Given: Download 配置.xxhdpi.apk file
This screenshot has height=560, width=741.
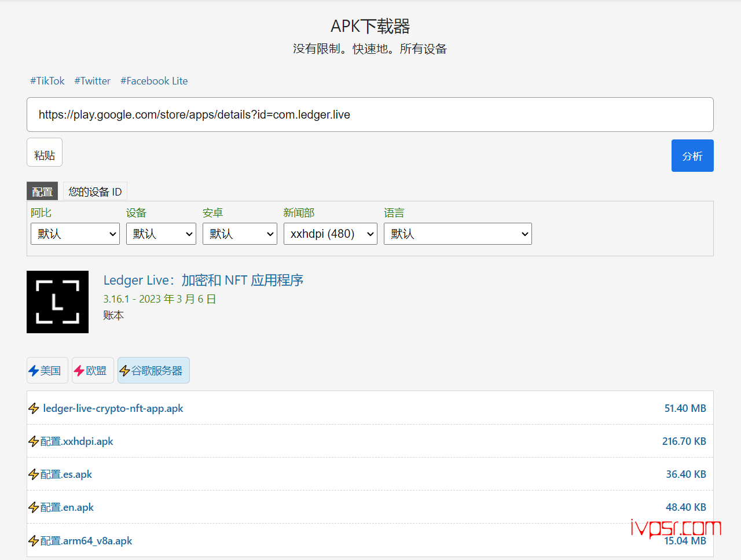Looking at the screenshot, I should [x=77, y=441].
